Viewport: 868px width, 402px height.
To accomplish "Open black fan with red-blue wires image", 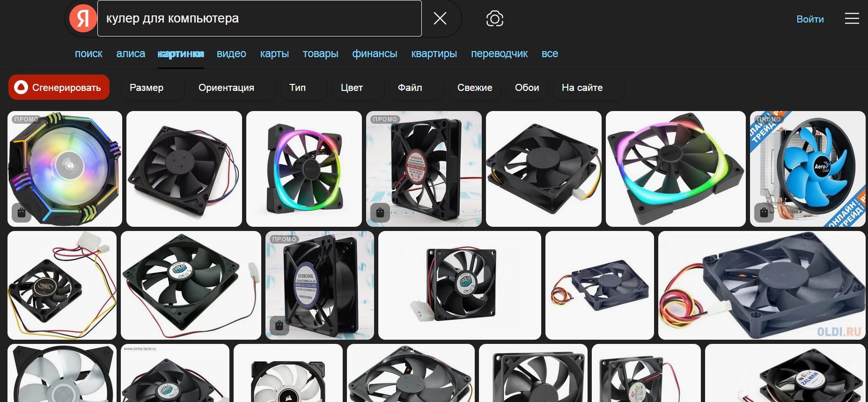I will [184, 169].
